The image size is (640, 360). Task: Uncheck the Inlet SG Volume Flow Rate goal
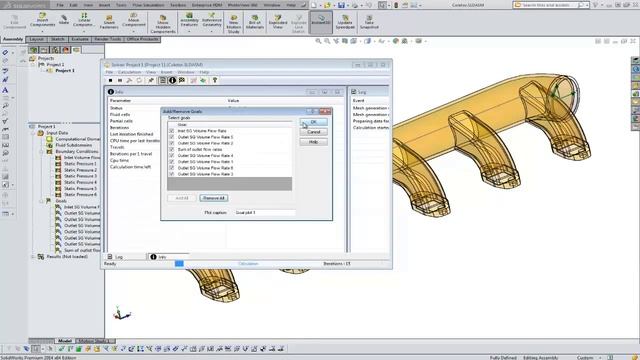tap(171, 131)
